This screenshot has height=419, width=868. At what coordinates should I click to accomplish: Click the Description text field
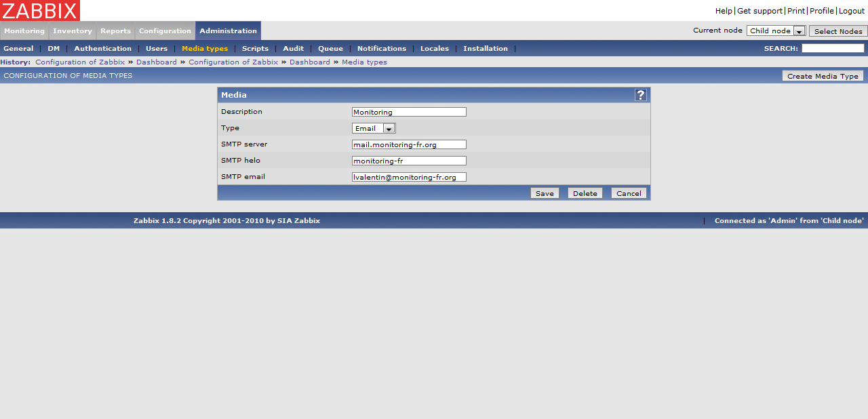point(409,112)
